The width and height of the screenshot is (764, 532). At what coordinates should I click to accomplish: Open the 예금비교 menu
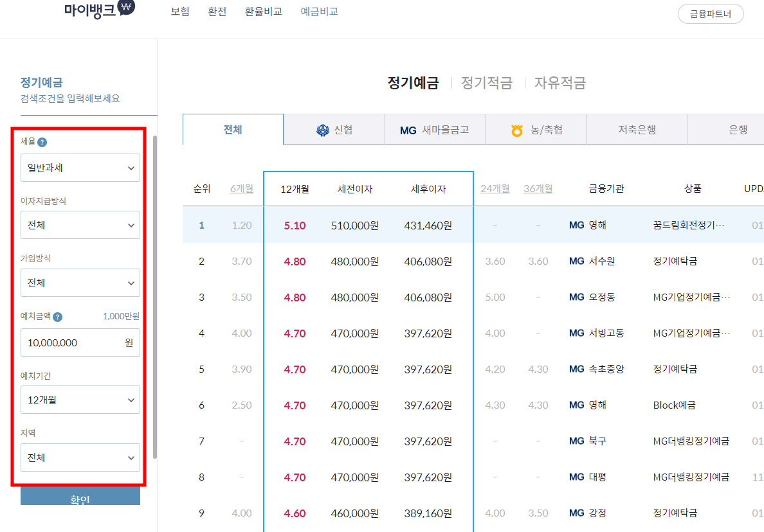(x=319, y=11)
